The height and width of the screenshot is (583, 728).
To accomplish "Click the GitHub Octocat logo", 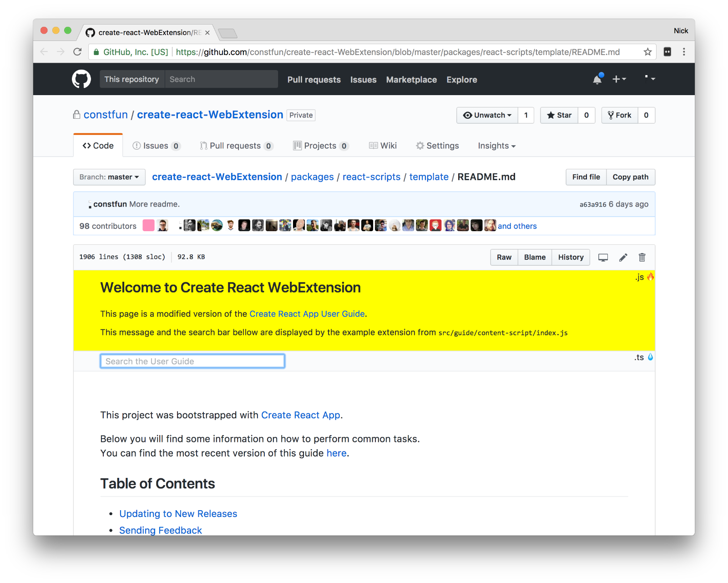I will [81, 79].
